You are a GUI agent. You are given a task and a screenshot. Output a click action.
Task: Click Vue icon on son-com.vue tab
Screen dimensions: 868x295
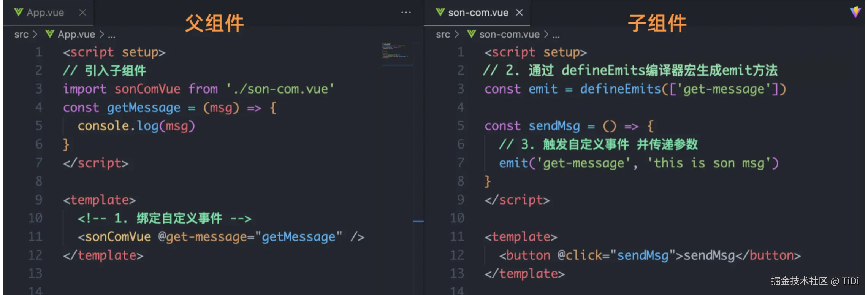(x=440, y=12)
